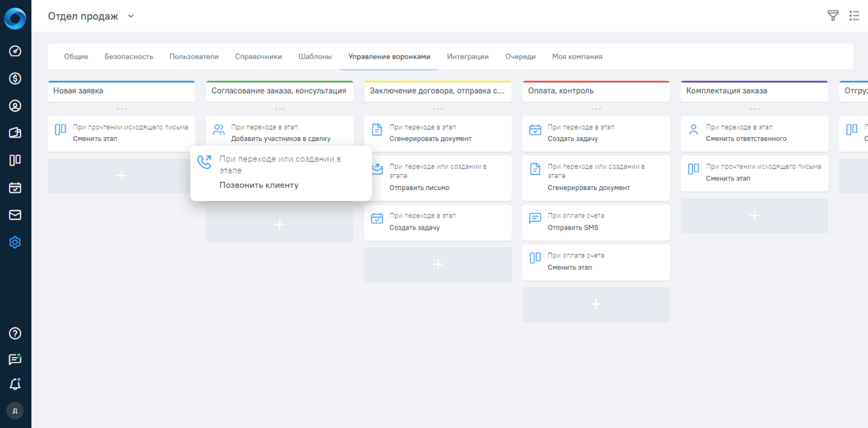Open Help via the question mark icon
Screen dimensions: 868x428
(x=15, y=333)
